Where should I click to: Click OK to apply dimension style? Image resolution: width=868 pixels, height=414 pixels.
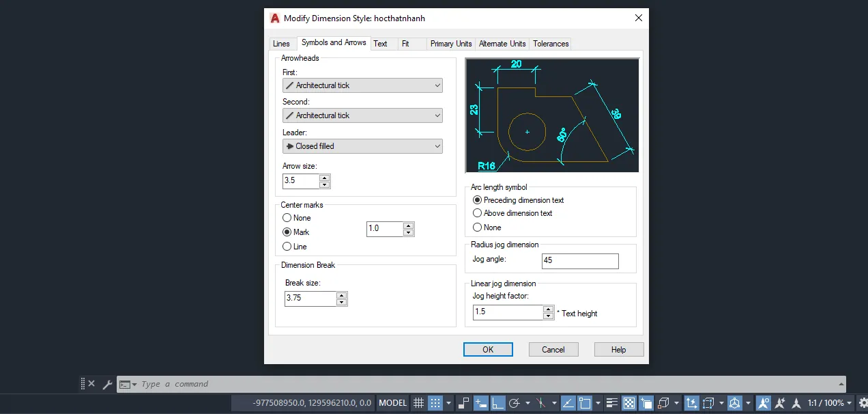pyautogui.click(x=488, y=350)
